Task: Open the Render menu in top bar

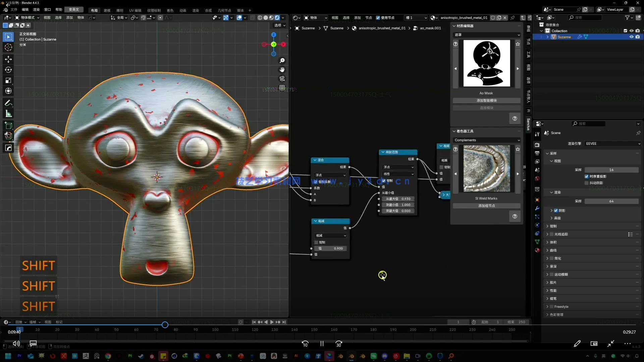Action: 36,9
